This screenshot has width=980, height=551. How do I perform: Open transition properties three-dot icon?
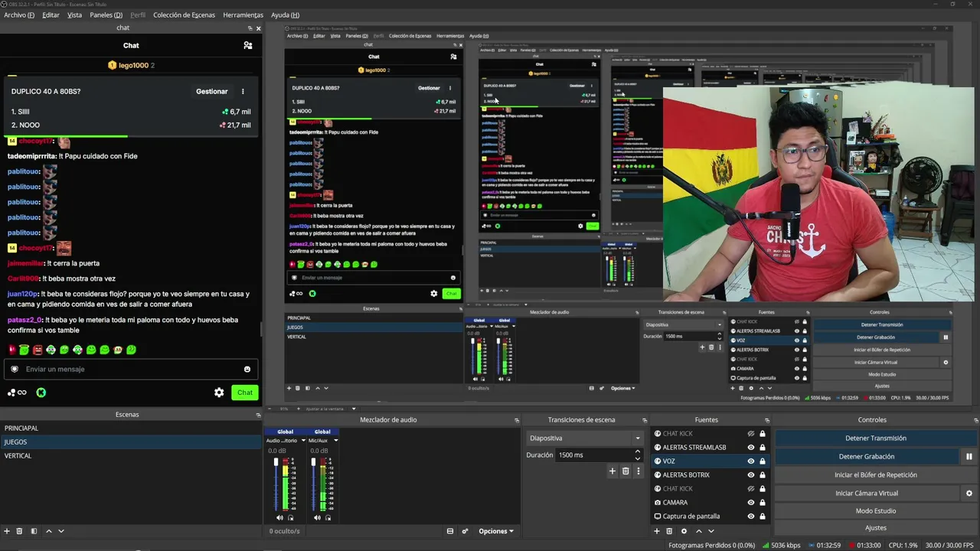click(x=638, y=471)
